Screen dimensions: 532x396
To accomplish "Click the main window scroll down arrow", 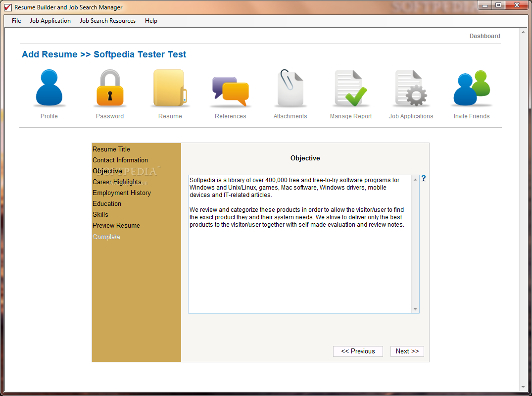I will coord(523,387).
